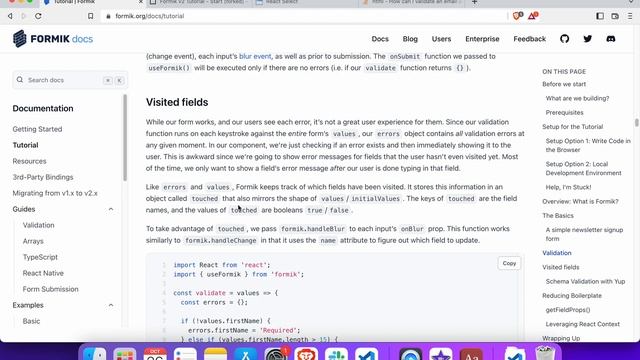Open Docs nav item

pyautogui.click(x=380, y=39)
